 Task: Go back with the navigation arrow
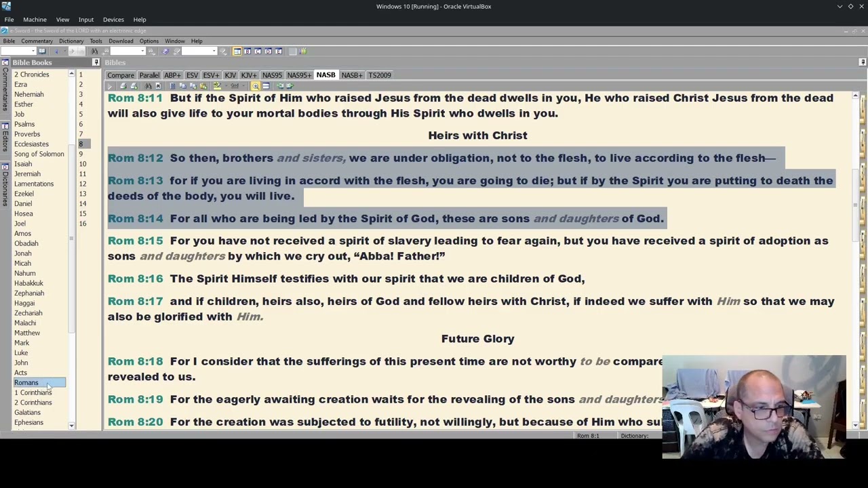pos(56,51)
